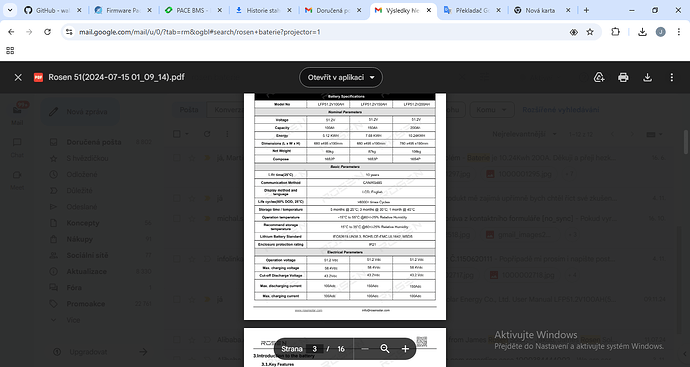Viewport: 690px width, 367px height.
Task: Open the PDF viewer three-dot menu
Action: [x=672, y=77]
